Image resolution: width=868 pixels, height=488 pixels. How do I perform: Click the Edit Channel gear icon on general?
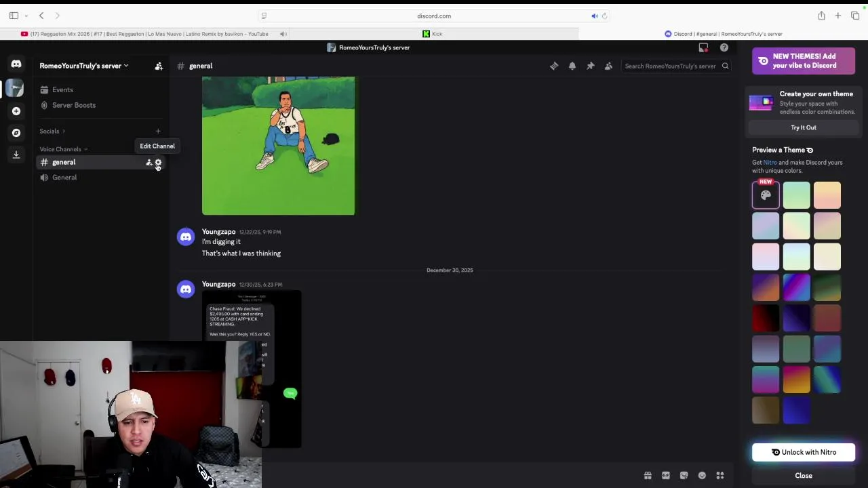pos(158,163)
